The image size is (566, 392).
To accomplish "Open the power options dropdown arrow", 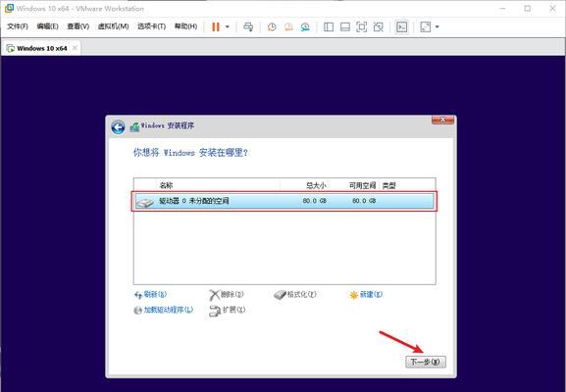I will pyautogui.click(x=228, y=27).
